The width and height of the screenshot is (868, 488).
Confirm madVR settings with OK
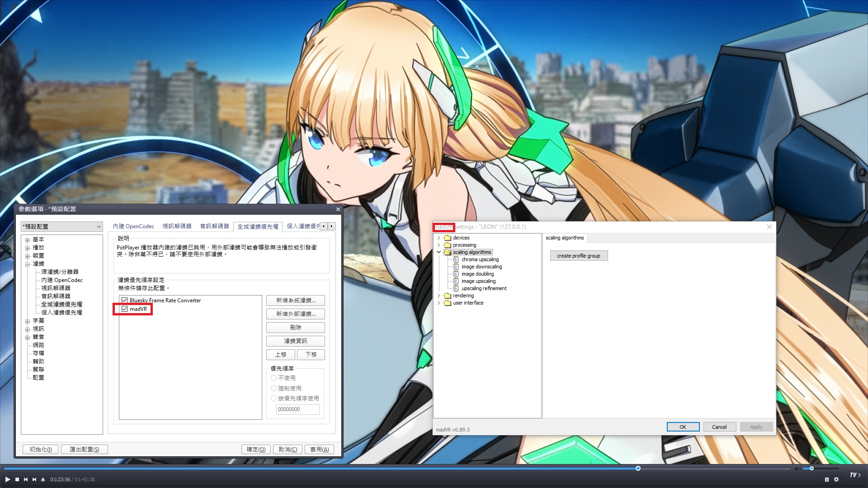tap(683, 427)
